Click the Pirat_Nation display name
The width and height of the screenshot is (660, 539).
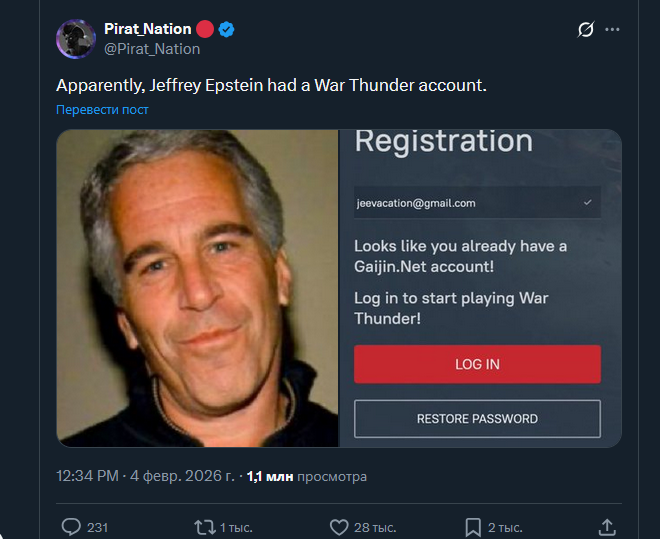(x=147, y=29)
